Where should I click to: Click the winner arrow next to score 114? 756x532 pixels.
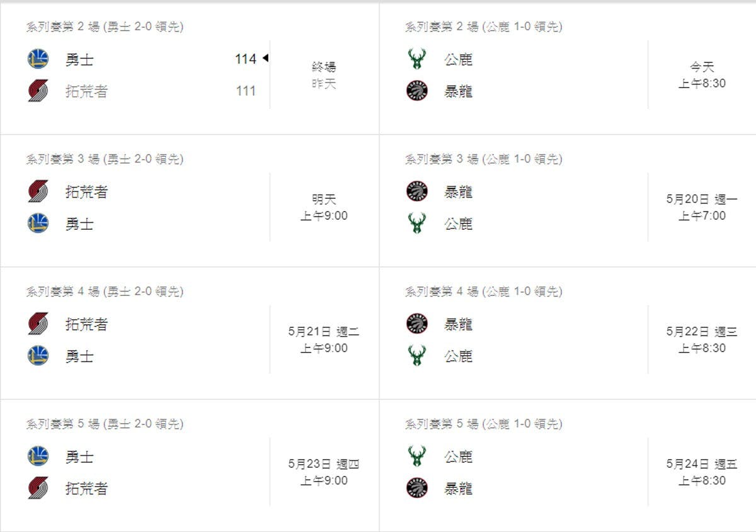pyautogui.click(x=265, y=59)
